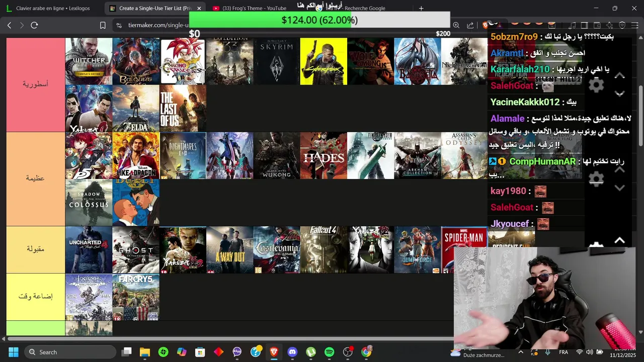Screen dimensions: 644x362
Task: Bookmark this page in the address bar
Action: (103, 25)
